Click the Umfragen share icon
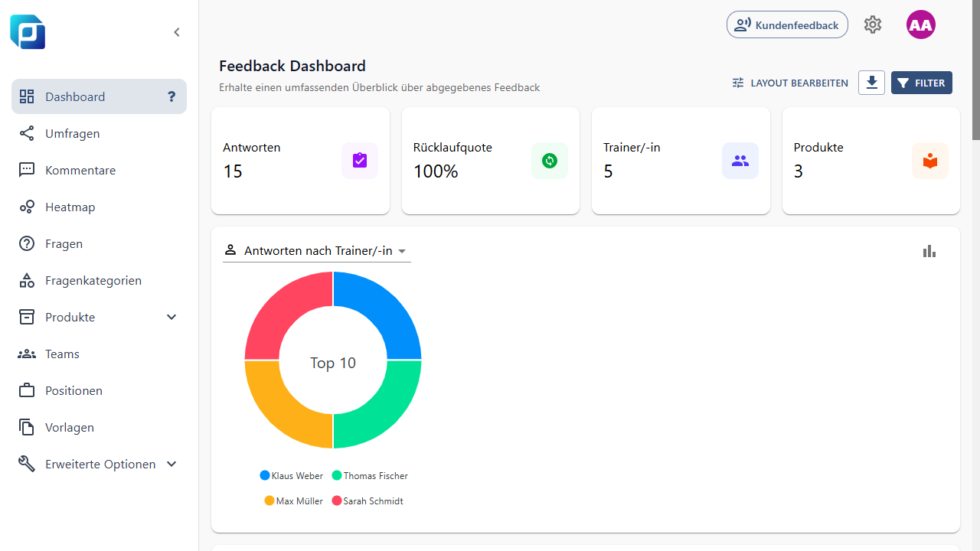Screen dimensions: 980x551 27,133
